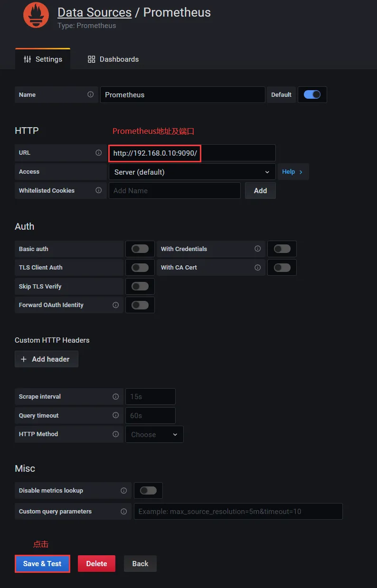377x588 pixels.
Task: Click the Disable metrics lookup info icon
Action: pyautogui.click(x=123, y=490)
